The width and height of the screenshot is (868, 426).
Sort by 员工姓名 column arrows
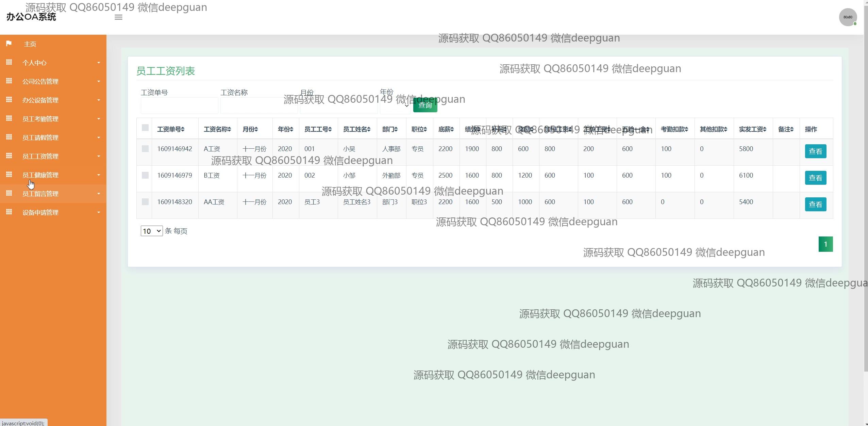(369, 129)
